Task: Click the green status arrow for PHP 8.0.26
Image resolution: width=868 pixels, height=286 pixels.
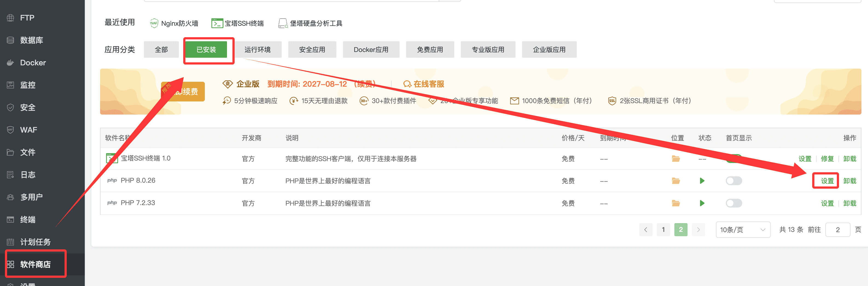Action: [x=702, y=181]
